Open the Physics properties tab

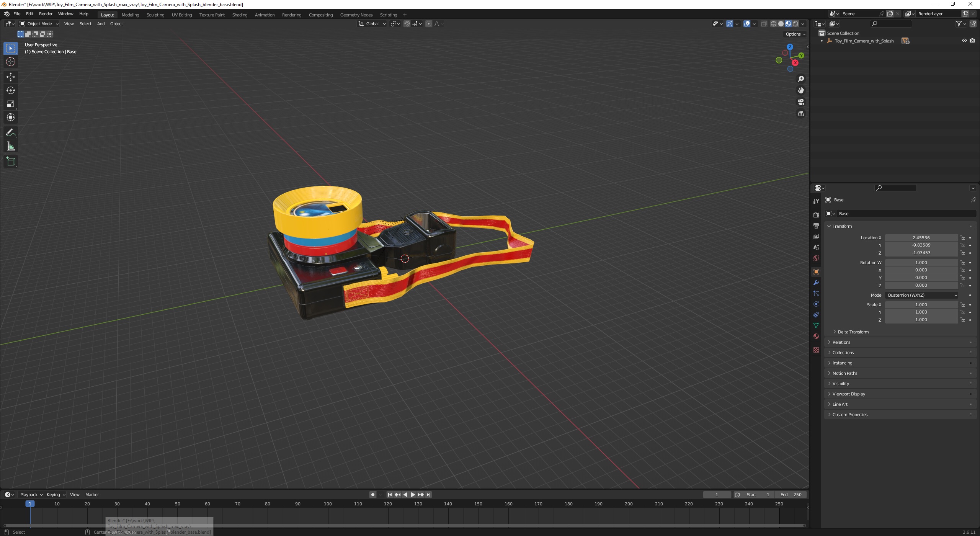816,304
